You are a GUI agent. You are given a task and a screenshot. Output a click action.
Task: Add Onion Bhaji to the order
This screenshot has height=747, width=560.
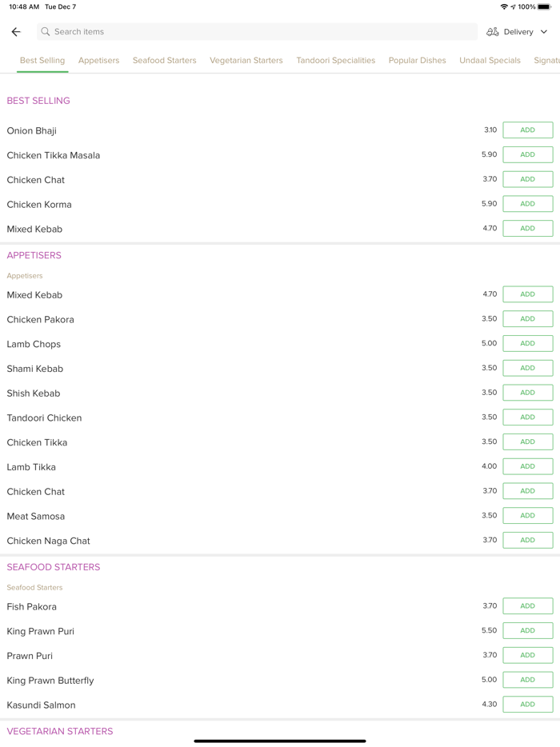527,130
